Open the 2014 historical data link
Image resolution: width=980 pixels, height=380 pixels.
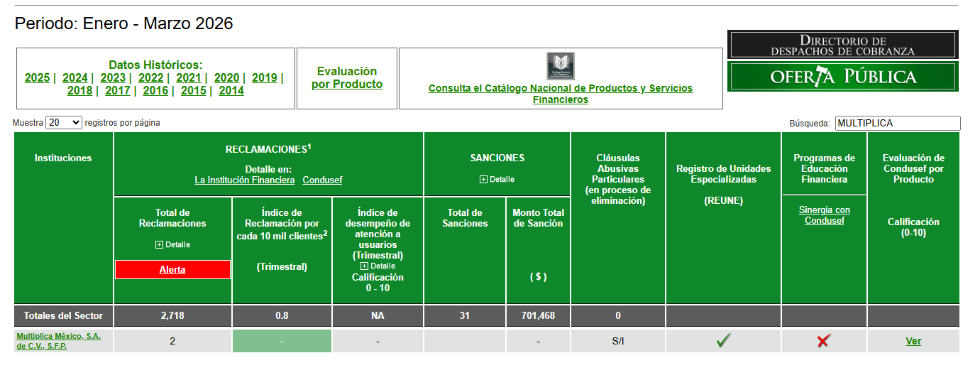(231, 91)
